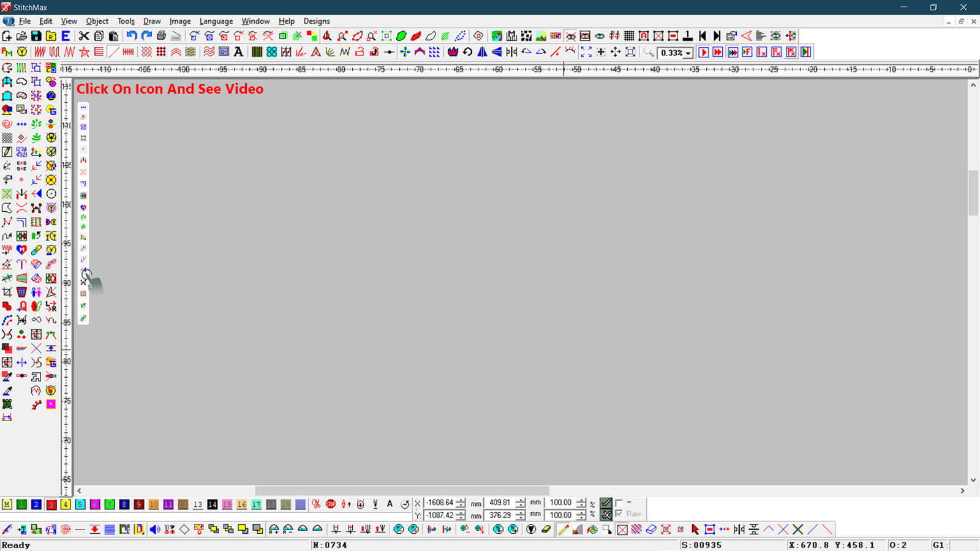Open the 0.33% zoom dropdown
Image resolution: width=980 pixels, height=551 pixels.
[x=688, y=53]
